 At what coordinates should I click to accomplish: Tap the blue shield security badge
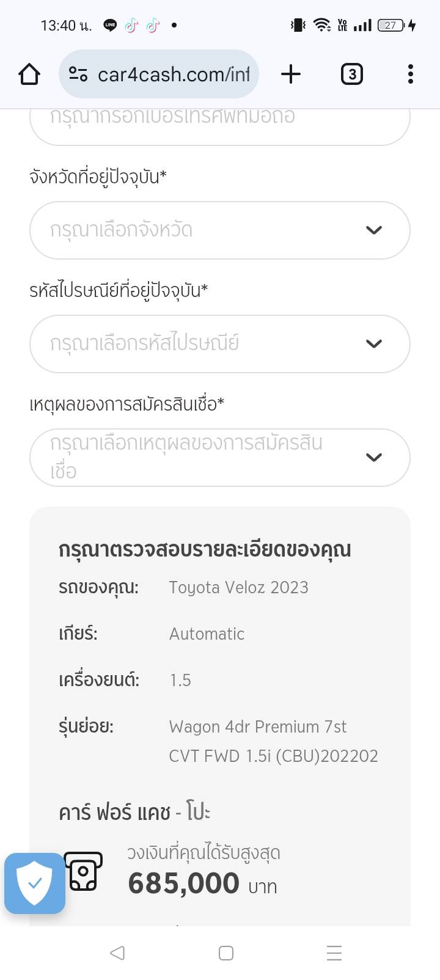[35, 883]
